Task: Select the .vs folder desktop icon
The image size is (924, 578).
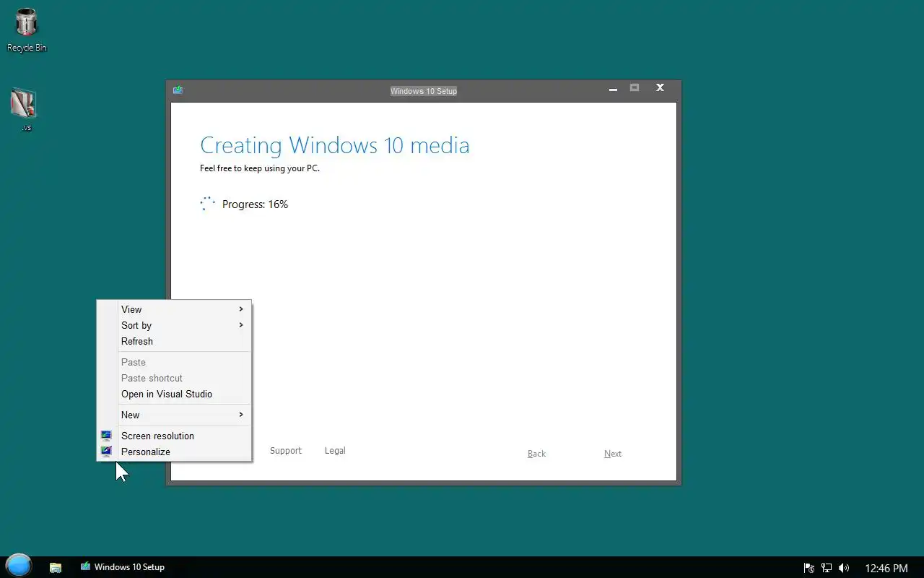Action: [x=25, y=110]
